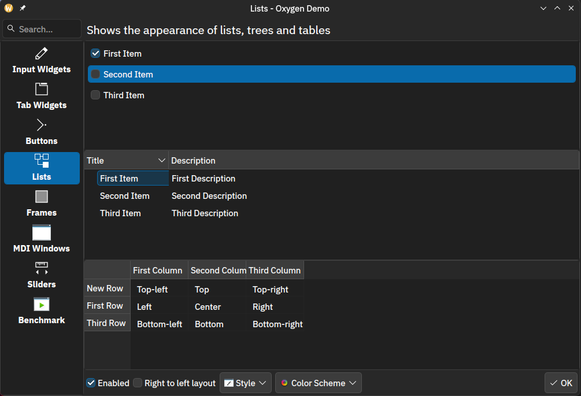Image resolution: width=581 pixels, height=396 pixels.
Task: Select the Bottom table cell
Action: pos(218,324)
